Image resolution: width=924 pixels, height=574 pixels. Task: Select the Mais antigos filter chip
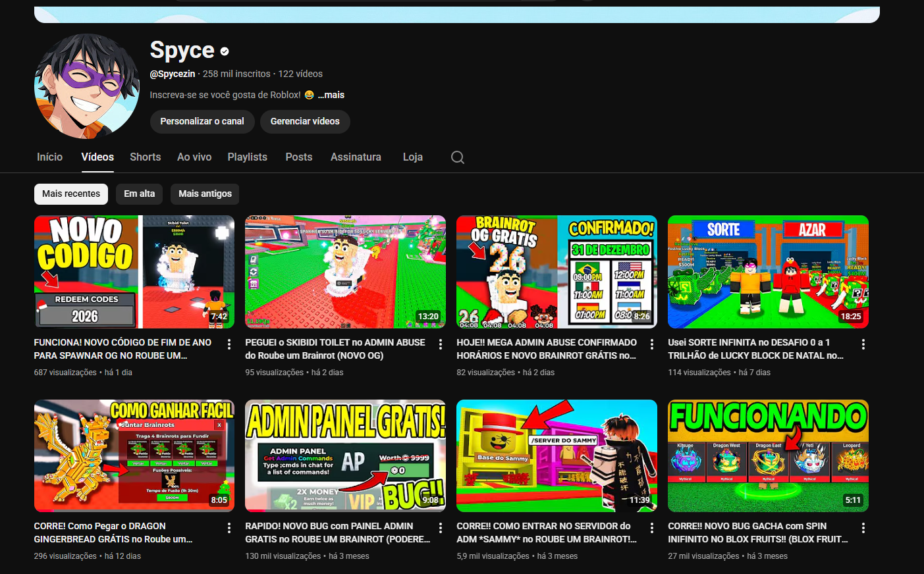click(x=205, y=194)
